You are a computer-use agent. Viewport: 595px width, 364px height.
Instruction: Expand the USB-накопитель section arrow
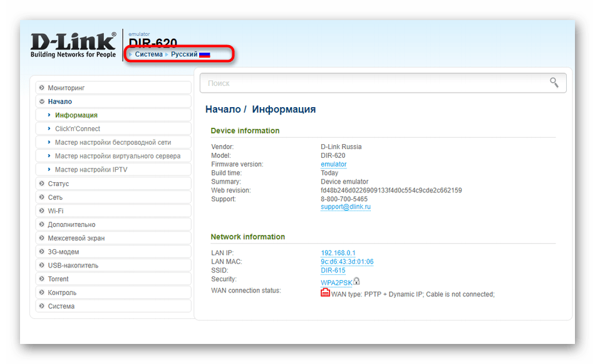pyautogui.click(x=42, y=265)
